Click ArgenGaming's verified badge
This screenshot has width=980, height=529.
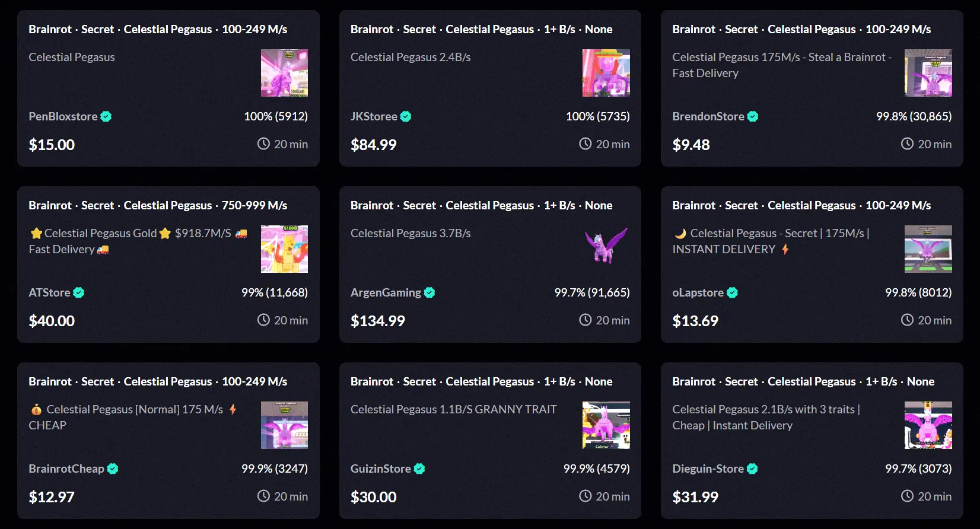[x=429, y=292]
